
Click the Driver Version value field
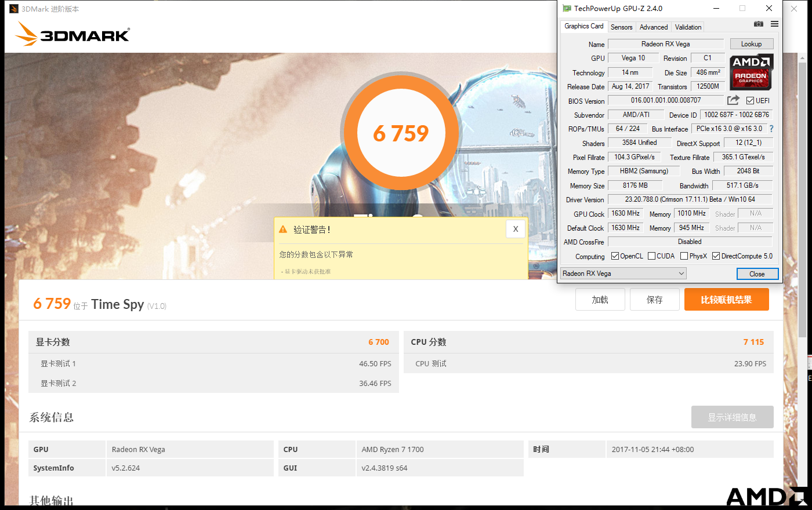[x=690, y=199]
